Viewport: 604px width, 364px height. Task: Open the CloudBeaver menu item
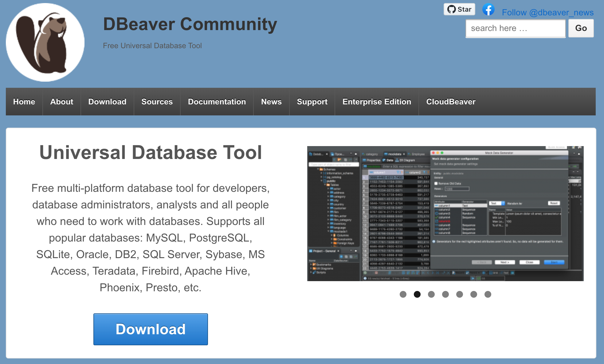(451, 102)
